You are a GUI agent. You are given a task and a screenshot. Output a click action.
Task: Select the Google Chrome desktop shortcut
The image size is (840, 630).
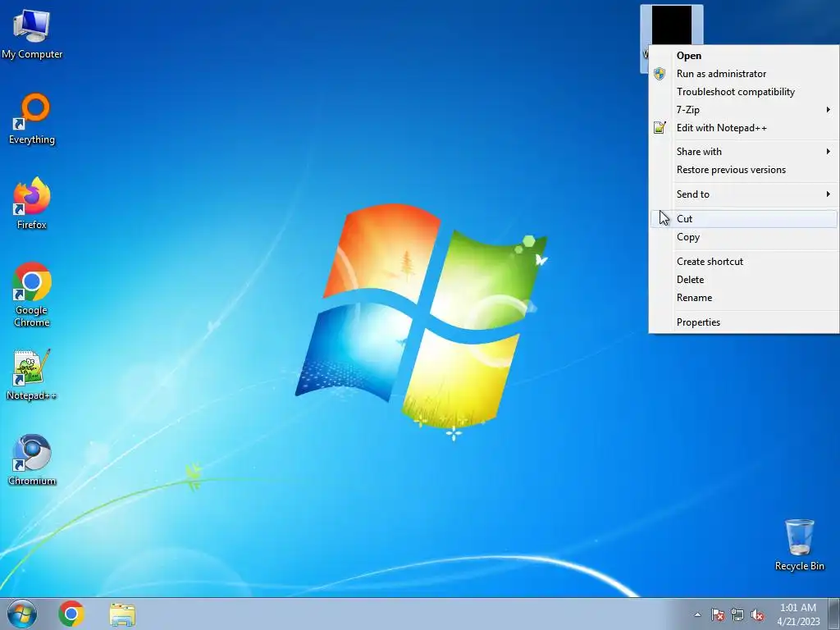(x=32, y=294)
